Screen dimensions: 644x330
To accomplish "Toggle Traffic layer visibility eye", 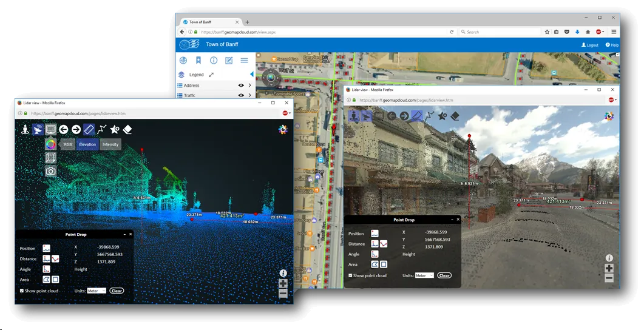I will click(241, 95).
